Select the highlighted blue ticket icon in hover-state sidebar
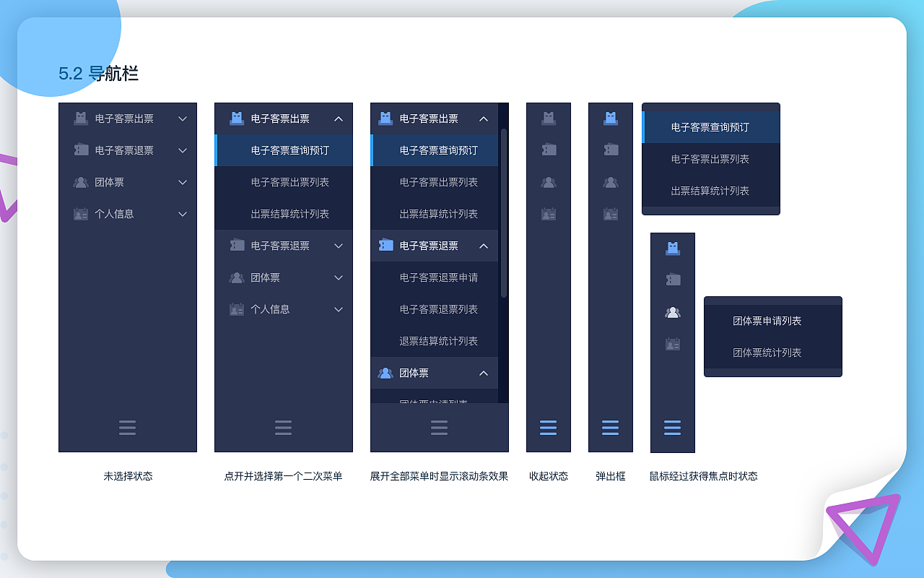The width and height of the screenshot is (924, 578). 673,246
